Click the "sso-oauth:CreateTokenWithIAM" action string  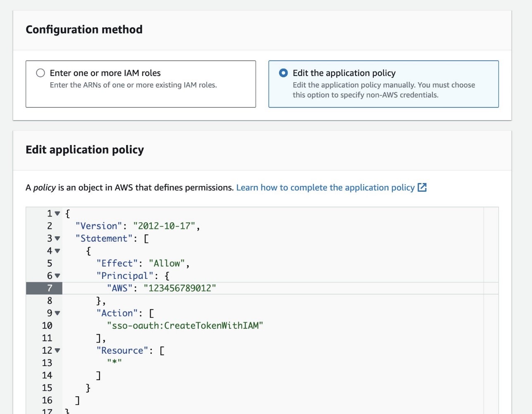pos(185,326)
